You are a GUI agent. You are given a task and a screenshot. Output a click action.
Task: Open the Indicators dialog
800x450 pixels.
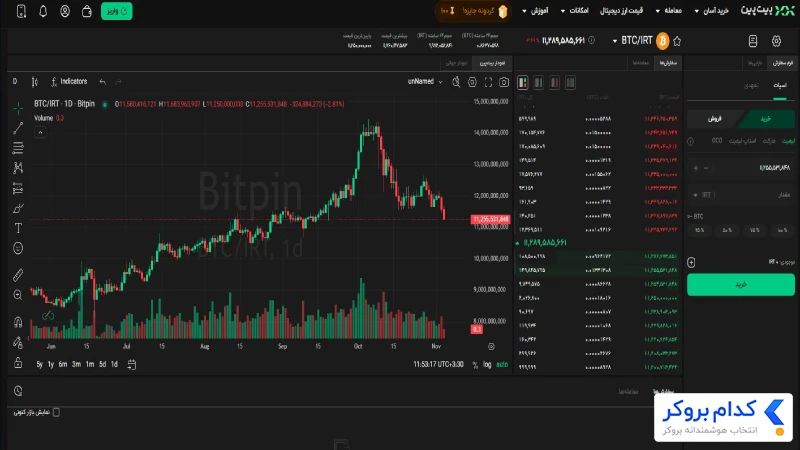pos(69,82)
